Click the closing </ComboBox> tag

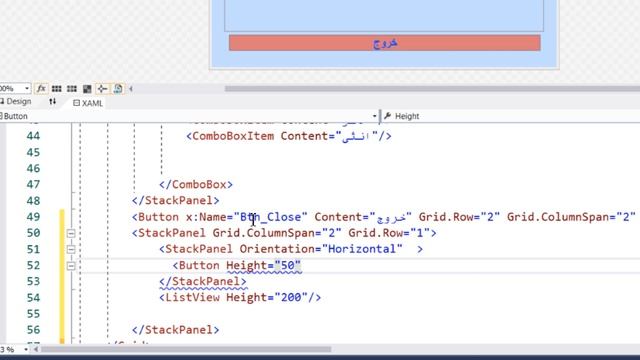click(x=196, y=184)
